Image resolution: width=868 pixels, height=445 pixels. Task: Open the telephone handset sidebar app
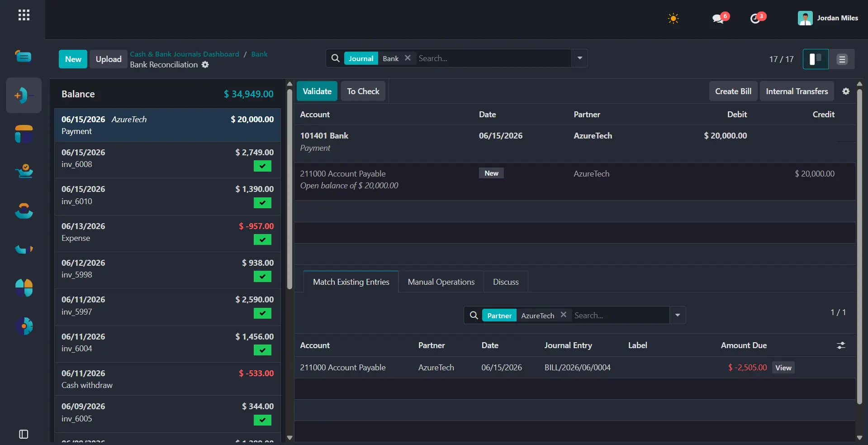click(x=24, y=211)
